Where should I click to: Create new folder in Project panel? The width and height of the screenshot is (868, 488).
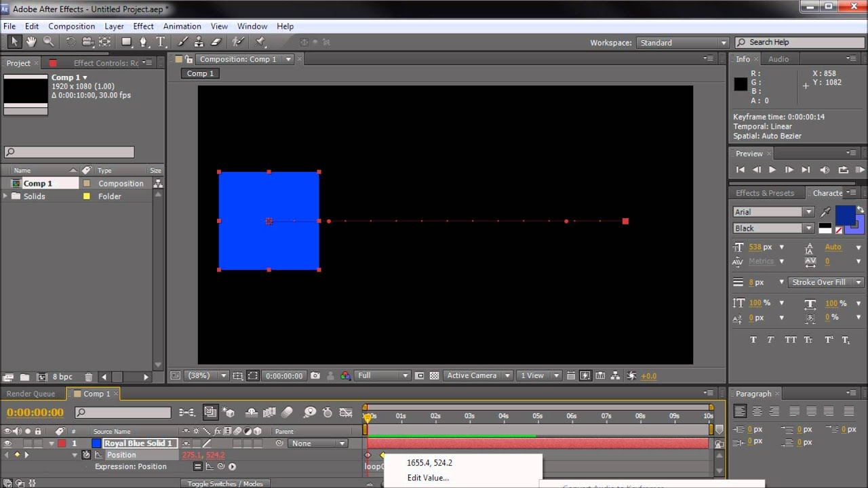tap(24, 377)
